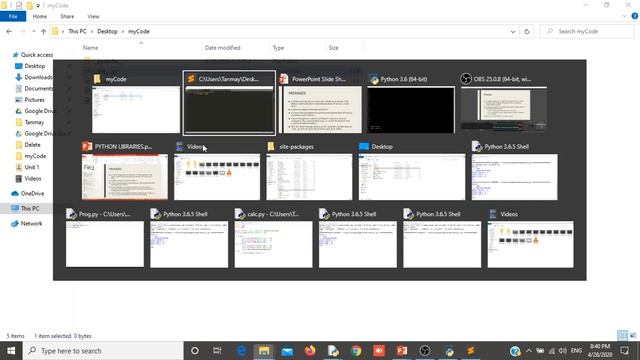Open the Windows Start menu
640x360 pixels.
[x=11, y=351]
